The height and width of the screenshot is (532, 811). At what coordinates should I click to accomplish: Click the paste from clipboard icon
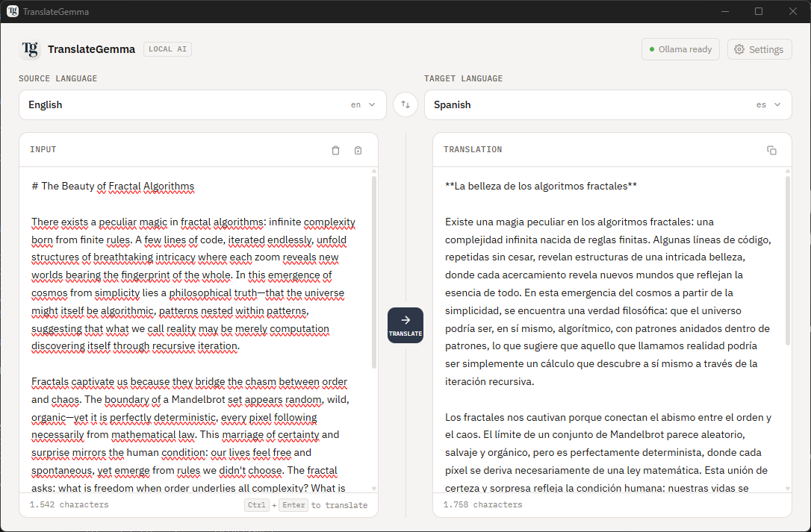point(358,150)
